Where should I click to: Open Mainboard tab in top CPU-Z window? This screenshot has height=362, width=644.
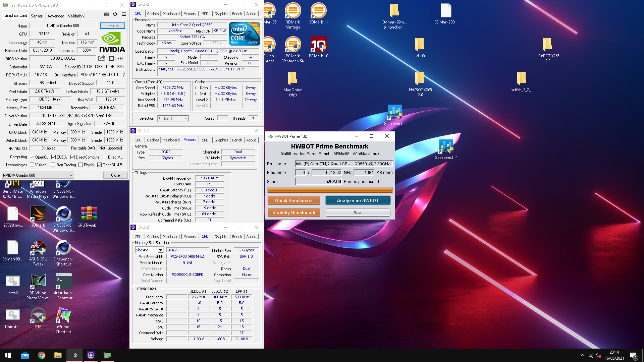tap(171, 14)
